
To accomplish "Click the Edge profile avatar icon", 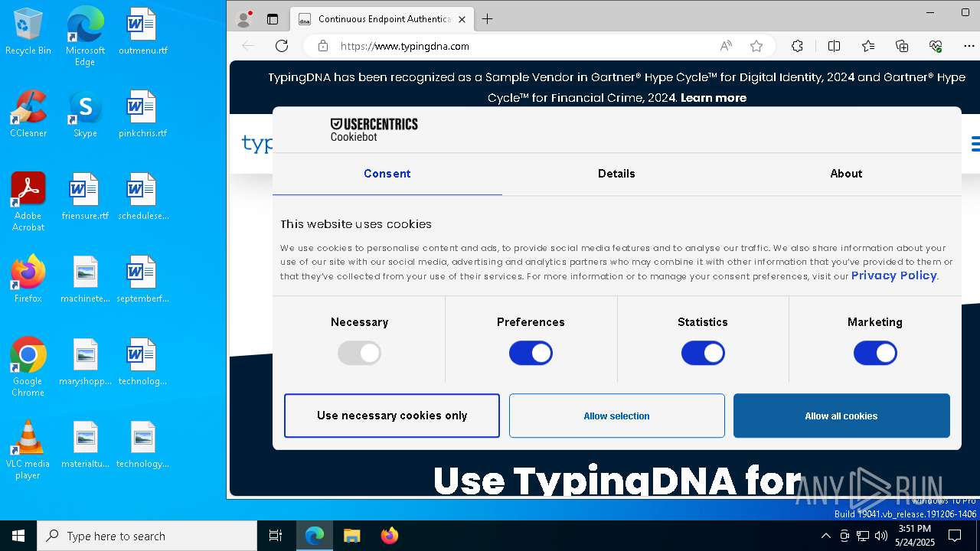I will [245, 19].
